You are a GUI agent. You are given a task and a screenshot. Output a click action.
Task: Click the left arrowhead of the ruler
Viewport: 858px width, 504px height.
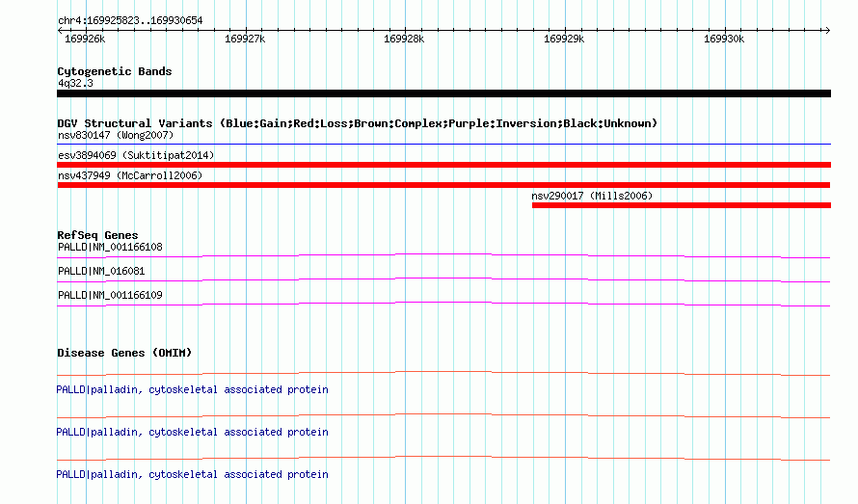(60, 30)
